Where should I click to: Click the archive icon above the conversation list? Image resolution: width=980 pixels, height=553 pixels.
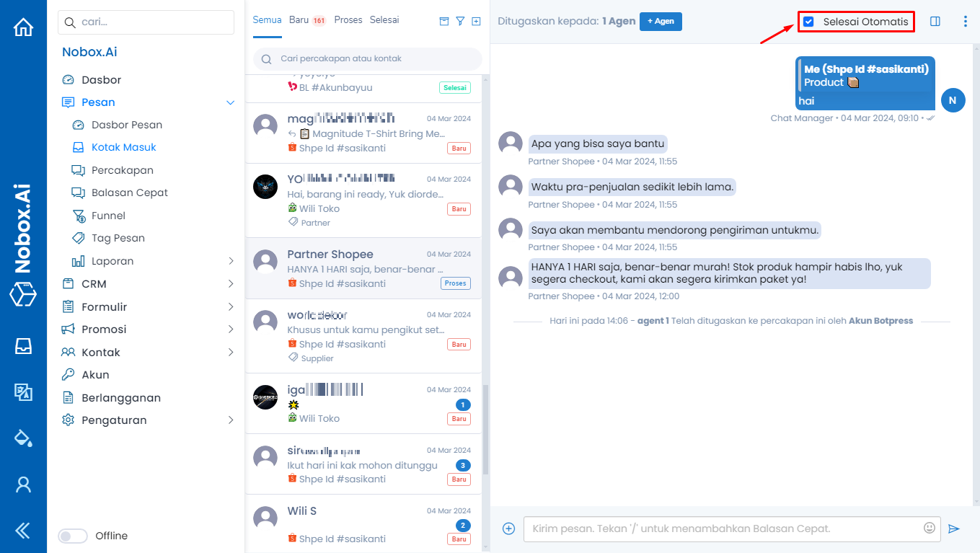pyautogui.click(x=444, y=22)
